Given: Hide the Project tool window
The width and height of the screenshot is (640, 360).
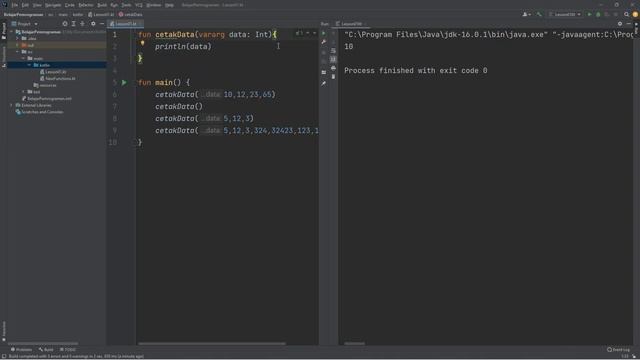Looking at the screenshot, I should [x=102, y=24].
